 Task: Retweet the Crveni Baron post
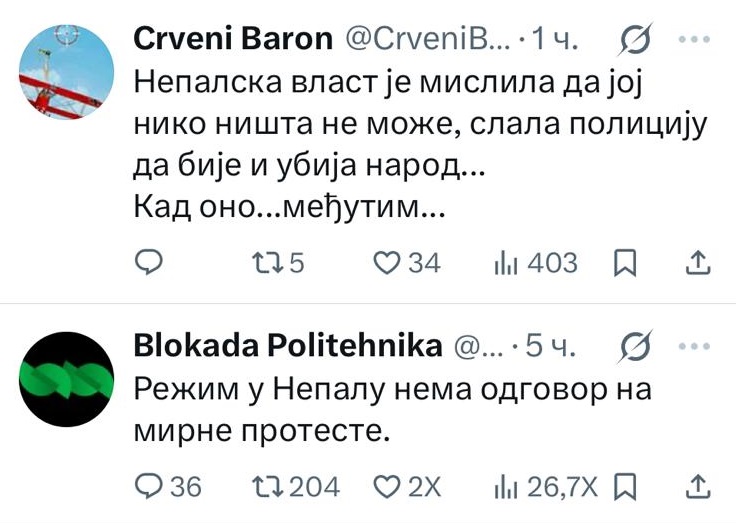(278, 262)
